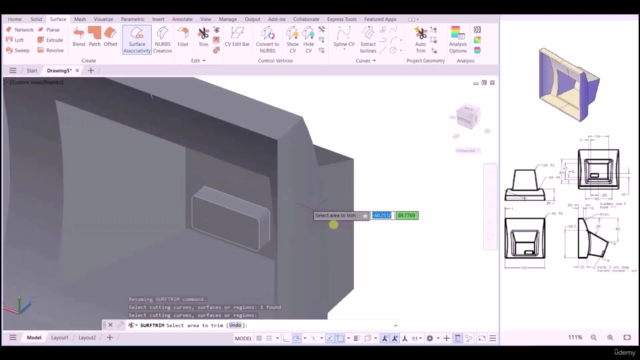Switch to the Layout1 tab
Screen dimensions: 640x360
(60, 338)
